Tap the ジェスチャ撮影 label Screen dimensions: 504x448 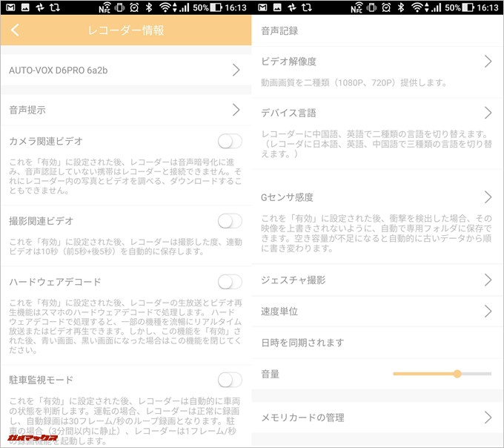(x=294, y=280)
